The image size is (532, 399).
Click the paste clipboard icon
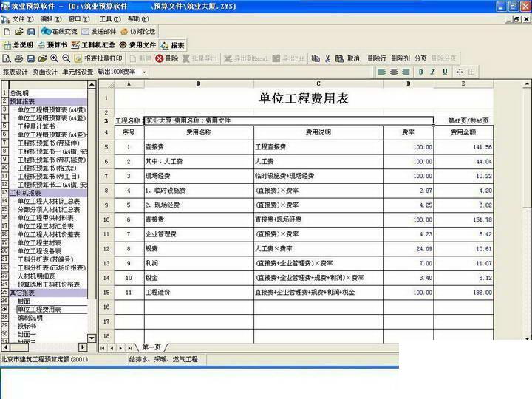tap(339, 58)
